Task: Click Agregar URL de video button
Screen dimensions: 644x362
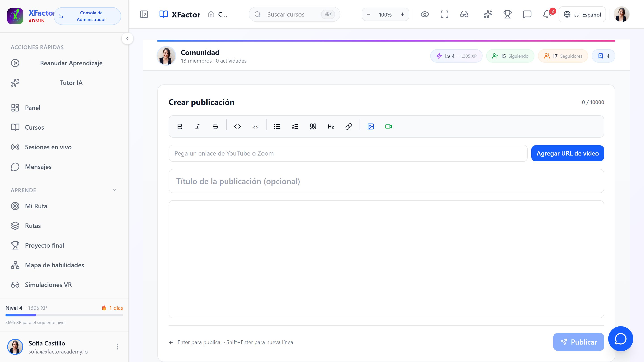Action: 568,153
